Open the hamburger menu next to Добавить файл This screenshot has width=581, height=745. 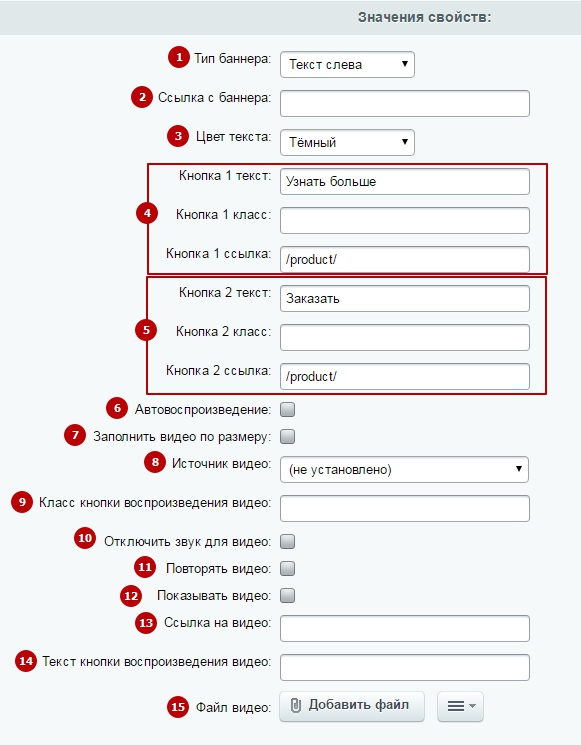460,707
